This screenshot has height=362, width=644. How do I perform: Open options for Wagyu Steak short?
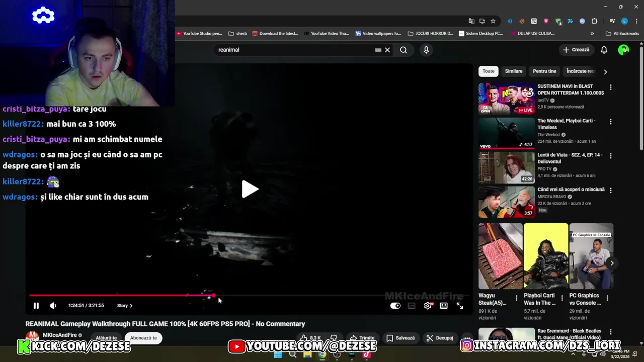(516, 298)
